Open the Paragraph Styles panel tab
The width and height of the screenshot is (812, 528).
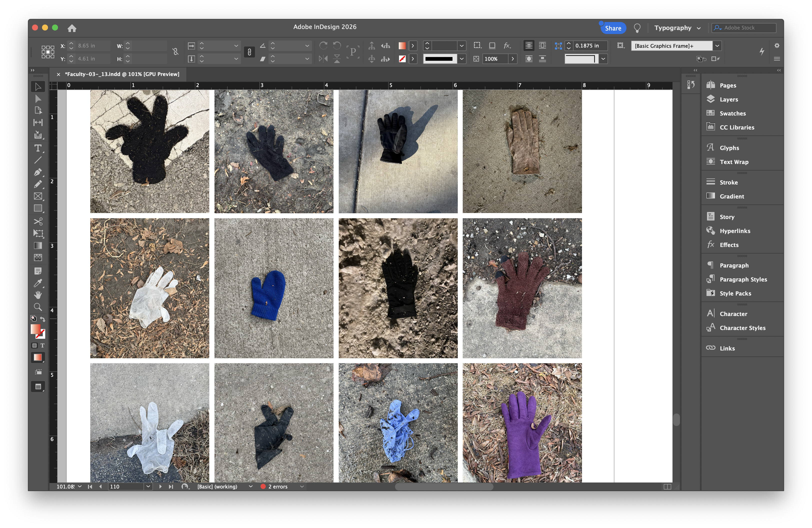[743, 279]
